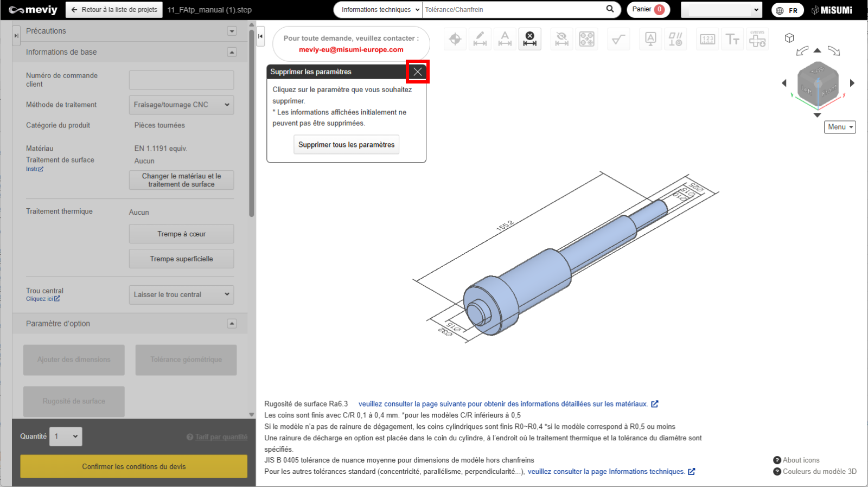Click the 6VIEWS download icon

(x=757, y=39)
